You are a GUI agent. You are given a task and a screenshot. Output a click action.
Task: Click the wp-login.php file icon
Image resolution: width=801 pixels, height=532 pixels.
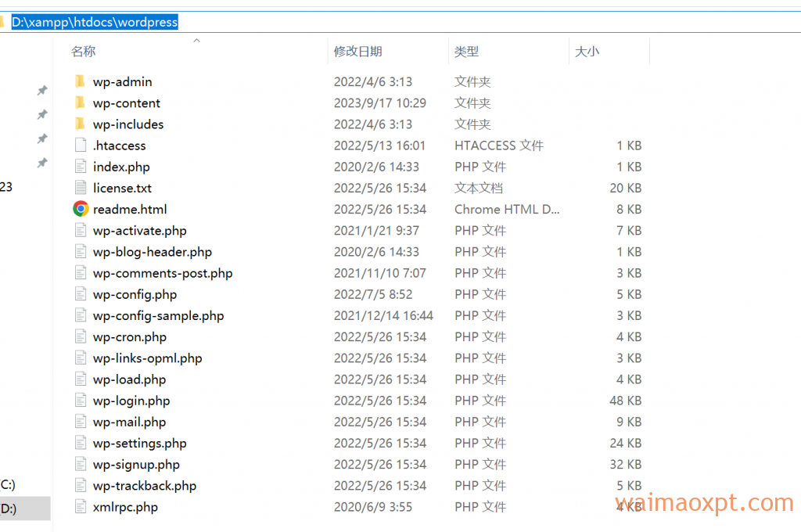tap(81, 401)
